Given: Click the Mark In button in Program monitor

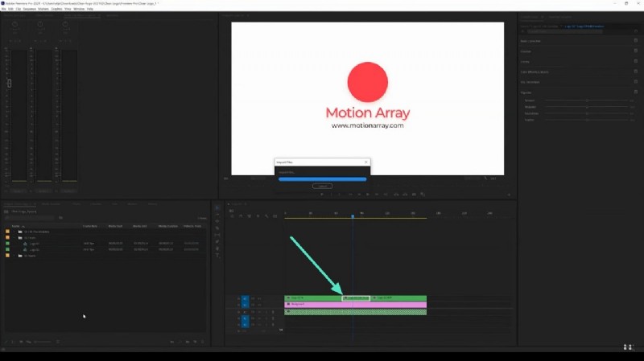Looking at the screenshot, I should [331, 195].
